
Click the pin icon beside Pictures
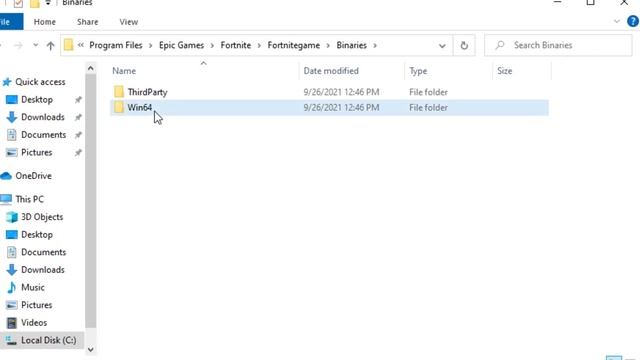(x=78, y=153)
